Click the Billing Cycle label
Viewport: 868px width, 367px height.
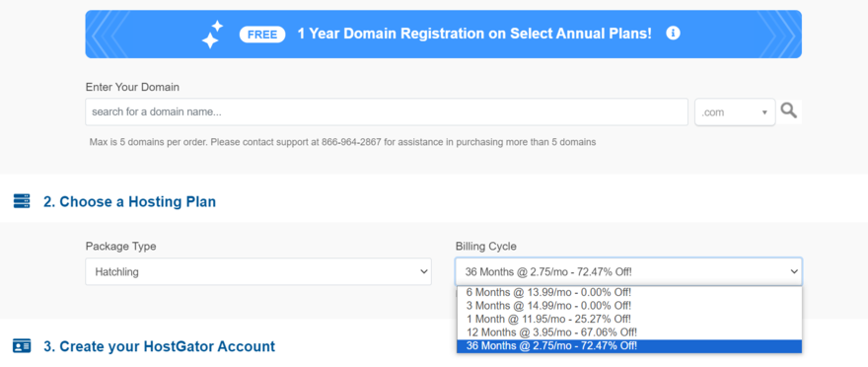pyautogui.click(x=486, y=247)
